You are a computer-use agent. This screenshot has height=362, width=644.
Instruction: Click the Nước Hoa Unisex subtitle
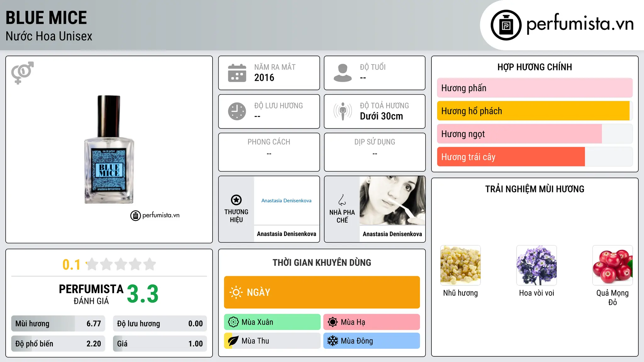(x=49, y=36)
